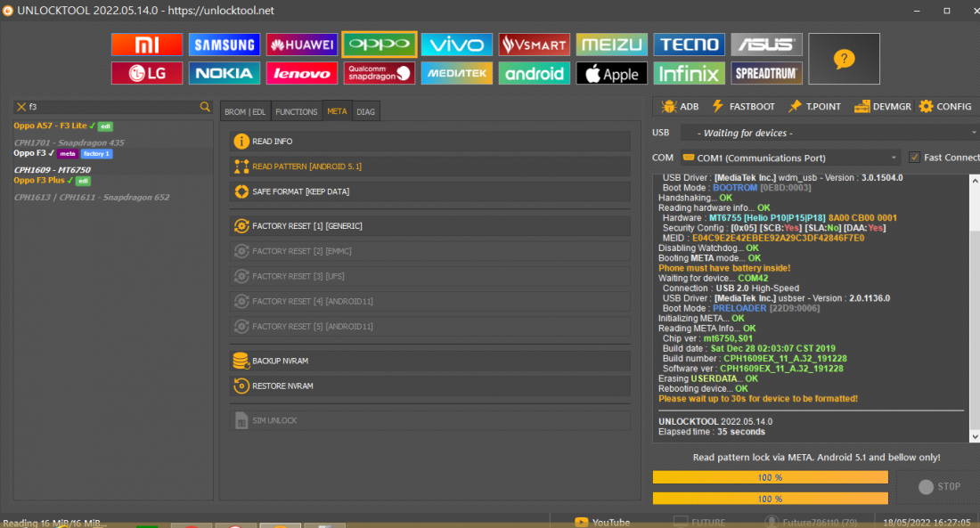
Task: Select the Qualcomm Snapdragon logo
Action: pos(380,73)
